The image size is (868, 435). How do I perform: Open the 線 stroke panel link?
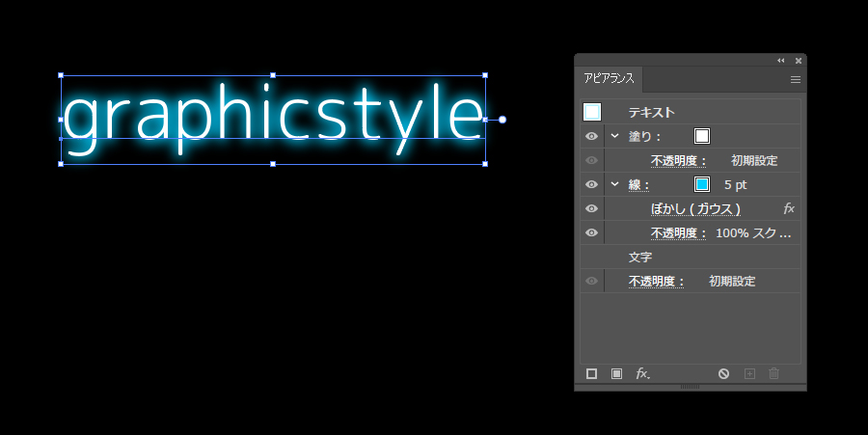click(x=638, y=185)
